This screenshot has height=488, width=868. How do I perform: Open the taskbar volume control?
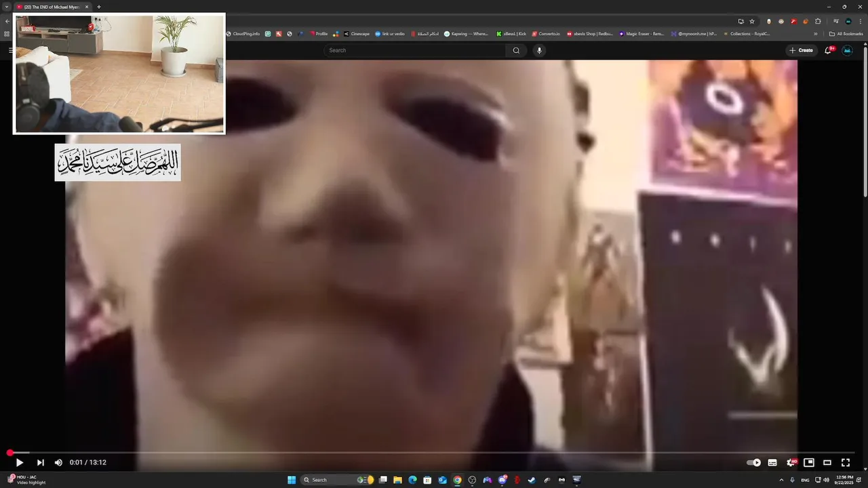click(827, 480)
